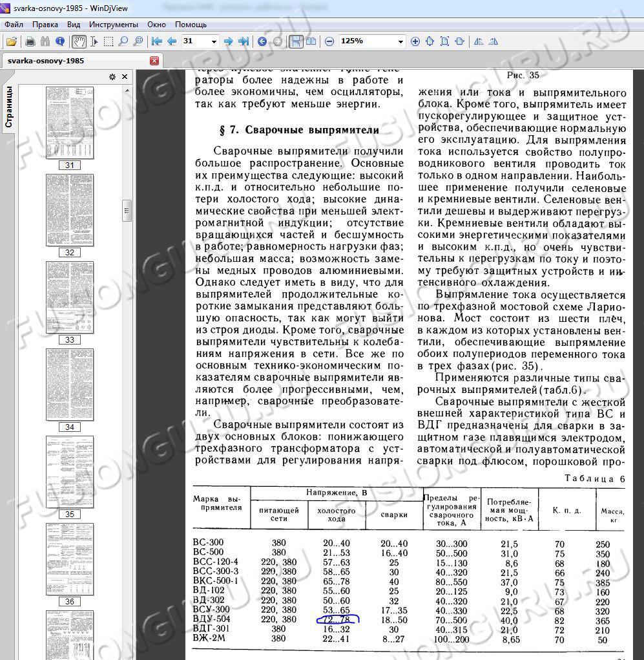644x660 pixels.
Task: Click the 'ВЖ-2М' table row label
Action: coord(209,638)
